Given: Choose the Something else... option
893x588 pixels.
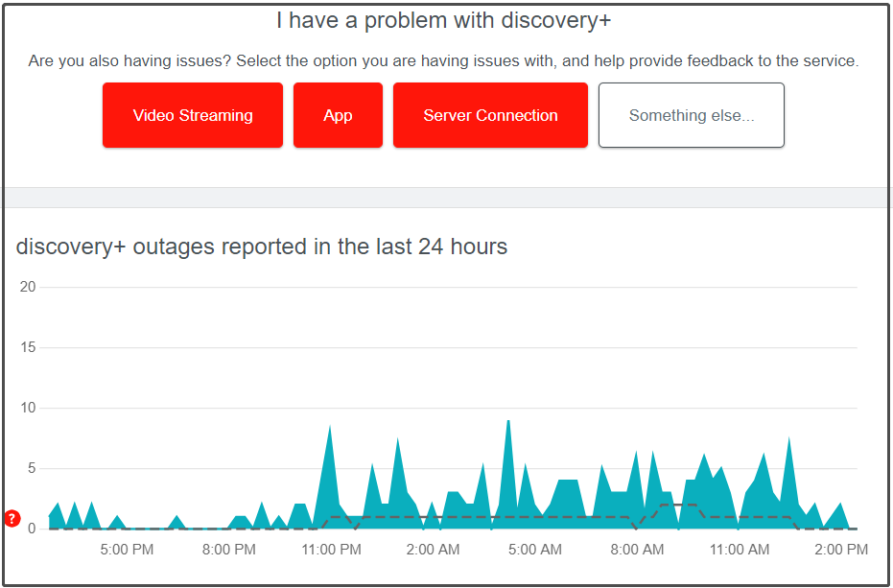Looking at the screenshot, I should pos(692,115).
